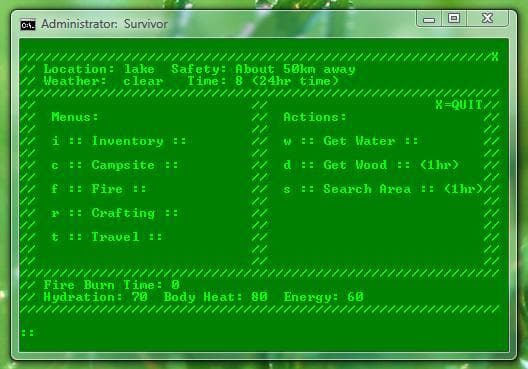Click the 'Administrator: Survivor' window title

pyautogui.click(x=104, y=24)
